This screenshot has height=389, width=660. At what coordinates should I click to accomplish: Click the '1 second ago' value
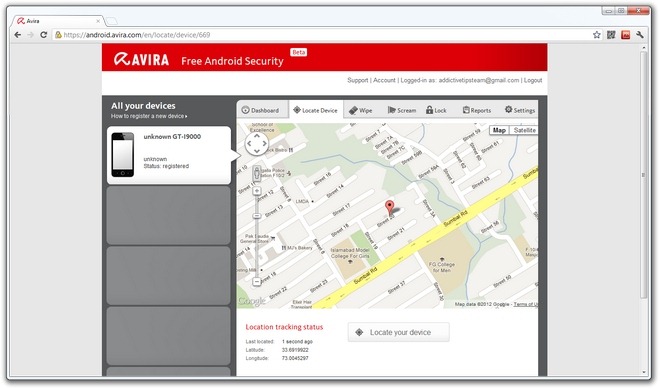tap(297, 341)
